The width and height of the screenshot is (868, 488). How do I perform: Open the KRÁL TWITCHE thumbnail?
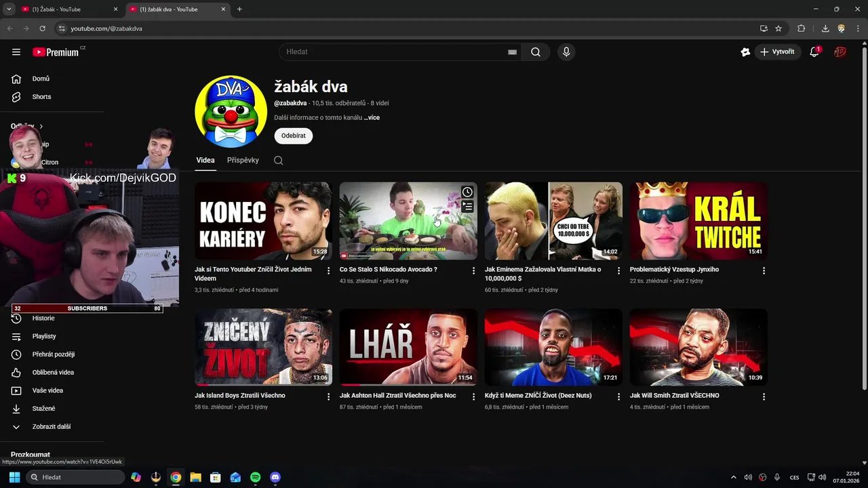coord(698,220)
